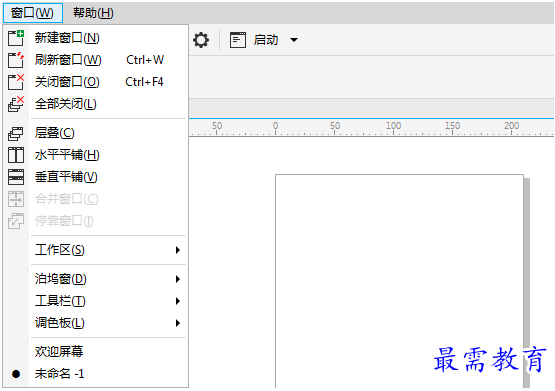
Task: Click the Close All icon (全部关闭)
Action: 16,104
